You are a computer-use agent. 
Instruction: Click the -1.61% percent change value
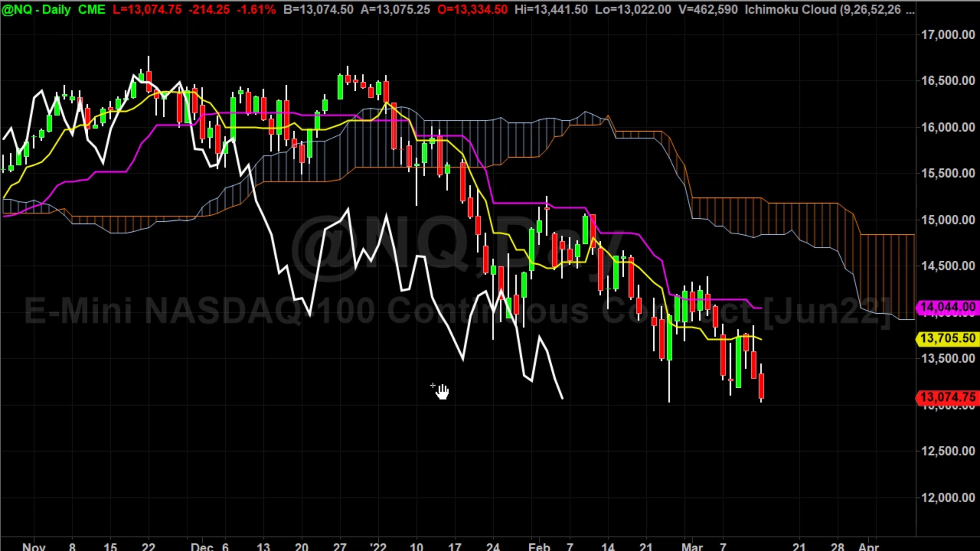coord(257,10)
